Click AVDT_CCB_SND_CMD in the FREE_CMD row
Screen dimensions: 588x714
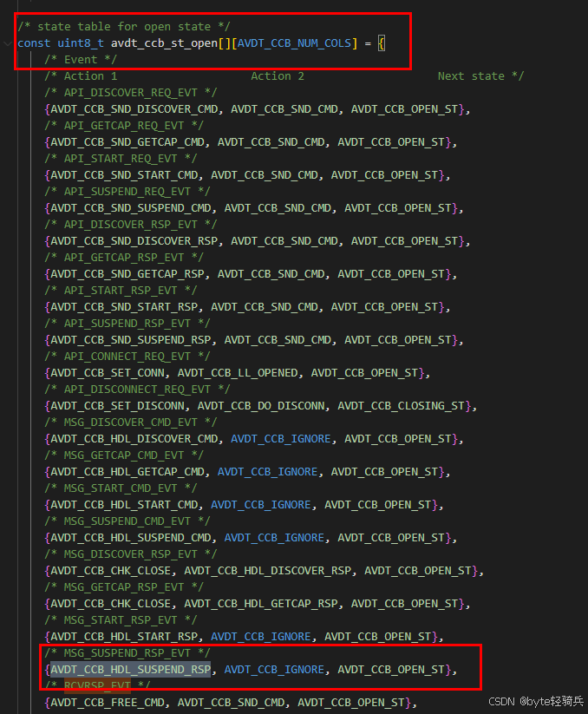point(232,703)
